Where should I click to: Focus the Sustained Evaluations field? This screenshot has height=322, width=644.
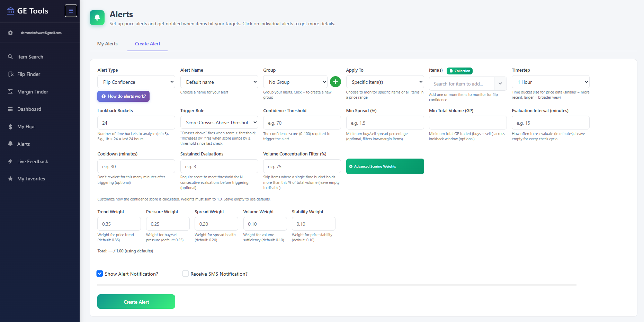tap(219, 166)
